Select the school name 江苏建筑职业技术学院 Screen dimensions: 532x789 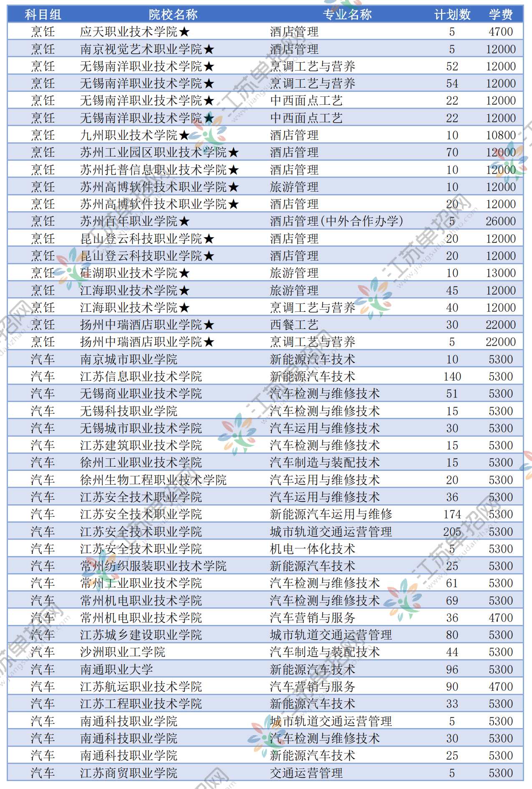tap(141, 445)
